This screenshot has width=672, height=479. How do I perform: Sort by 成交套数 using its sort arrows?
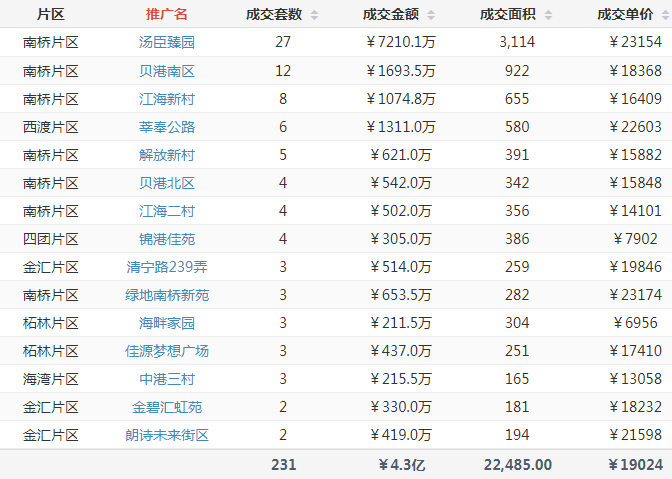point(314,15)
